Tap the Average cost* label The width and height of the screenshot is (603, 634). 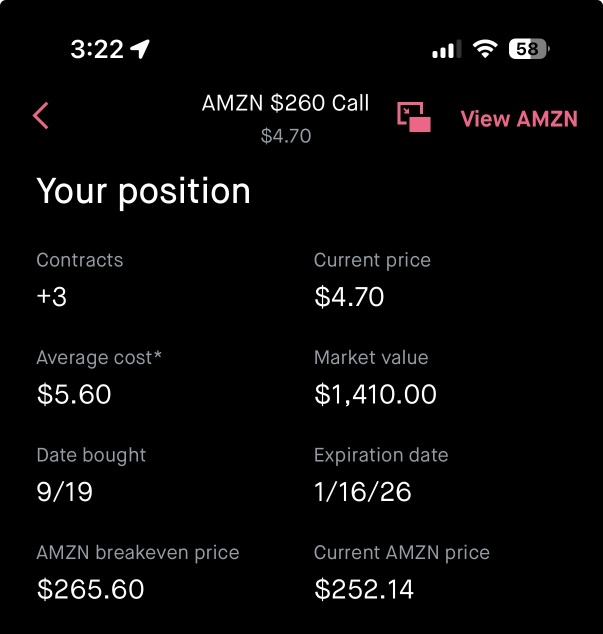tap(99, 357)
